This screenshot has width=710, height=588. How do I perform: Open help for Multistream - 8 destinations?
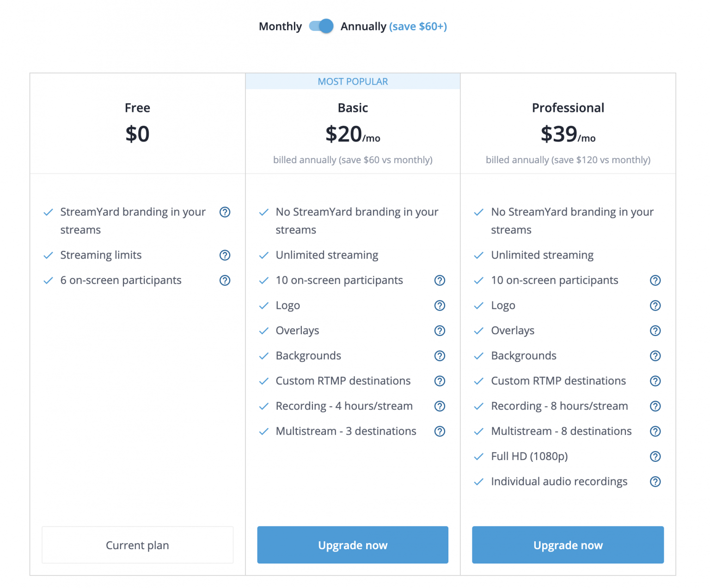click(x=655, y=431)
